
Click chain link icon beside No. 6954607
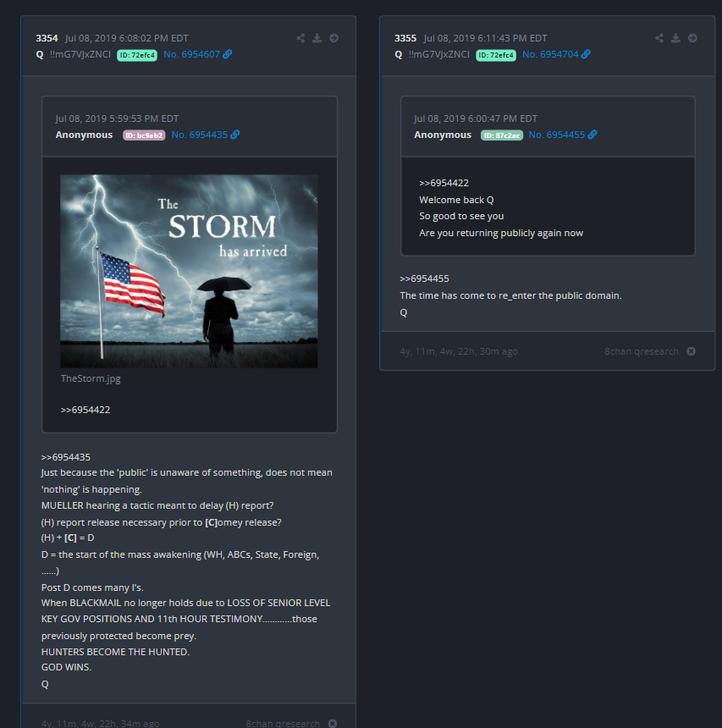point(228,54)
